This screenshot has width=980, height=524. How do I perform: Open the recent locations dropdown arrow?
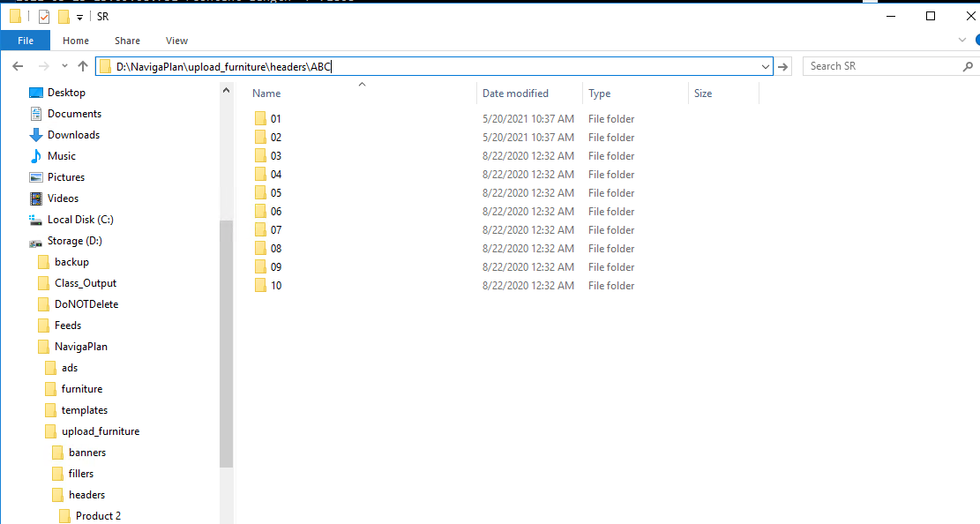(64, 66)
